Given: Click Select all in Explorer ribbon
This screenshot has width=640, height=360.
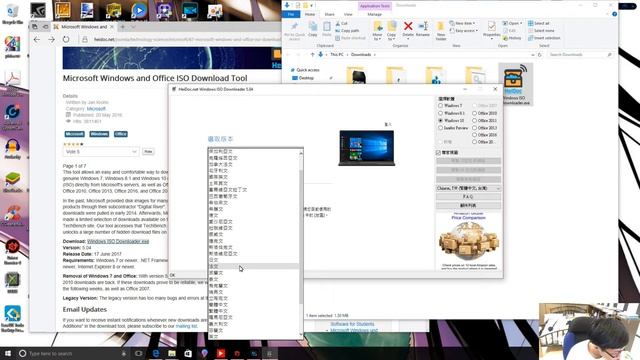Looking at the screenshot, I should (x=539, y=23).
